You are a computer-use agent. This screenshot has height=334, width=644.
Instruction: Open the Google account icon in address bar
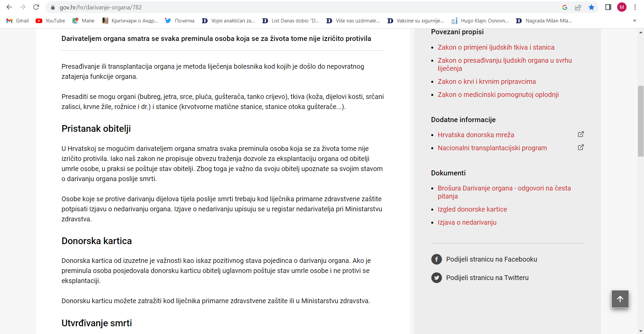pyautogui.click(x=565, y=7)
